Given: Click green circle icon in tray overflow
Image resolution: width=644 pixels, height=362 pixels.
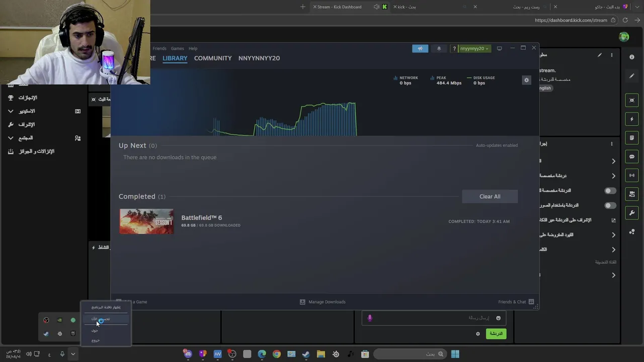Looking at the screenshot, I should [73, 320].
